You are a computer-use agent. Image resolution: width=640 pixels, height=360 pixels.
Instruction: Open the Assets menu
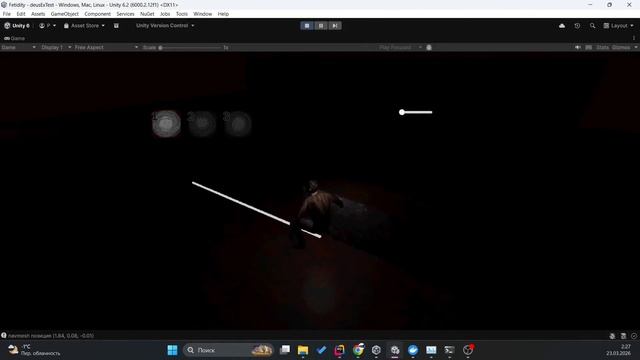click(x=38, y=14)
